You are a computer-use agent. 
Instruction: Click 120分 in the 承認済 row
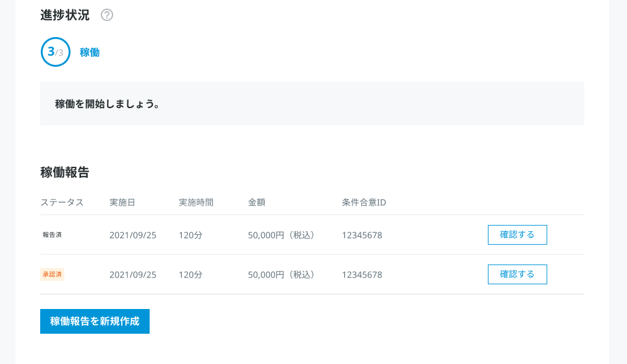190,275
